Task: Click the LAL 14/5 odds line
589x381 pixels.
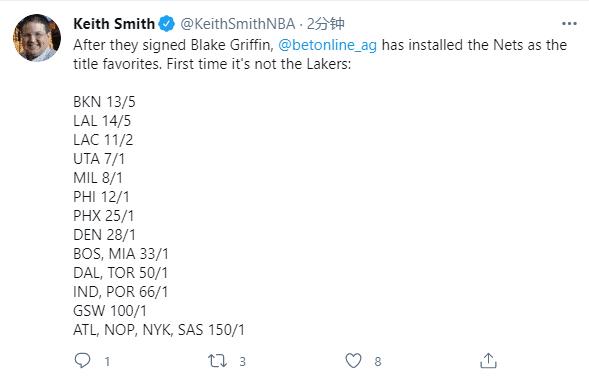Action: point(102,121)
